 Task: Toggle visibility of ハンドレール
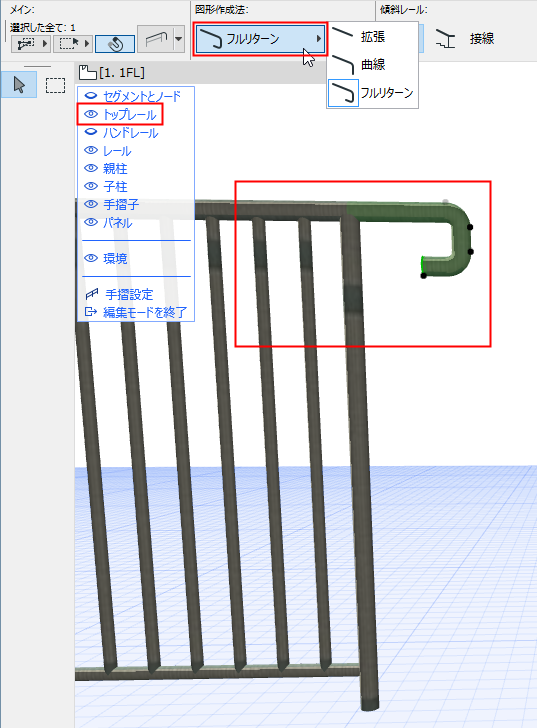point(91,132)
